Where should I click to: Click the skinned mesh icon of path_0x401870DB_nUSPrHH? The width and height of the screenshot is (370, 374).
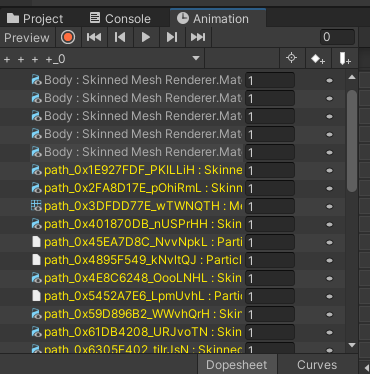(36, 224)
